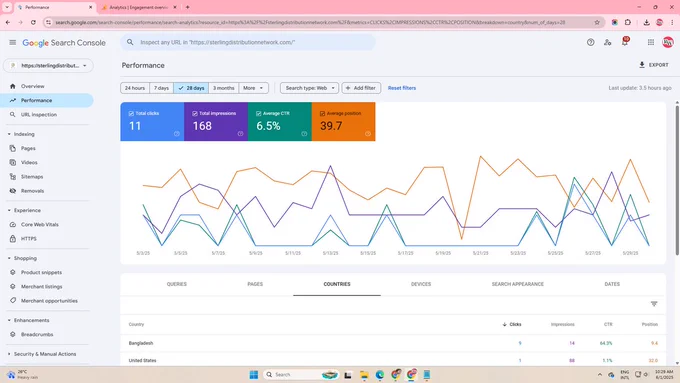Switch to the Search Appearance tab

517,284
